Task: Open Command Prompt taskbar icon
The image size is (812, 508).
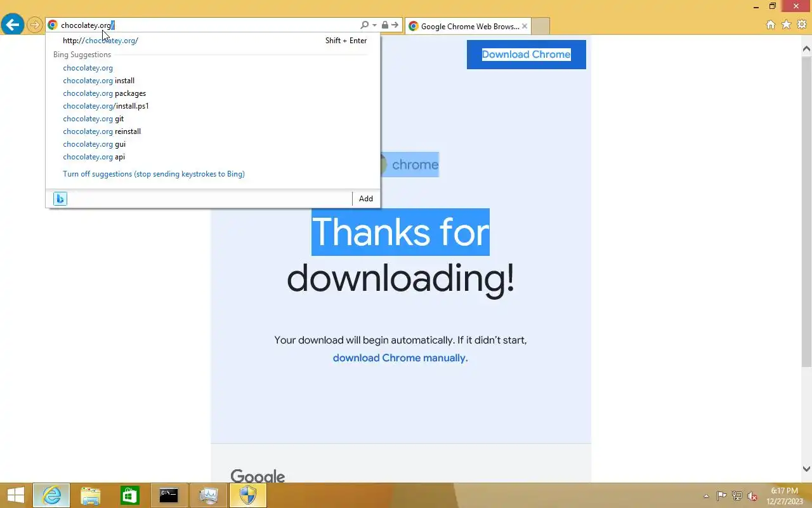Action: (x=169, y=495)
